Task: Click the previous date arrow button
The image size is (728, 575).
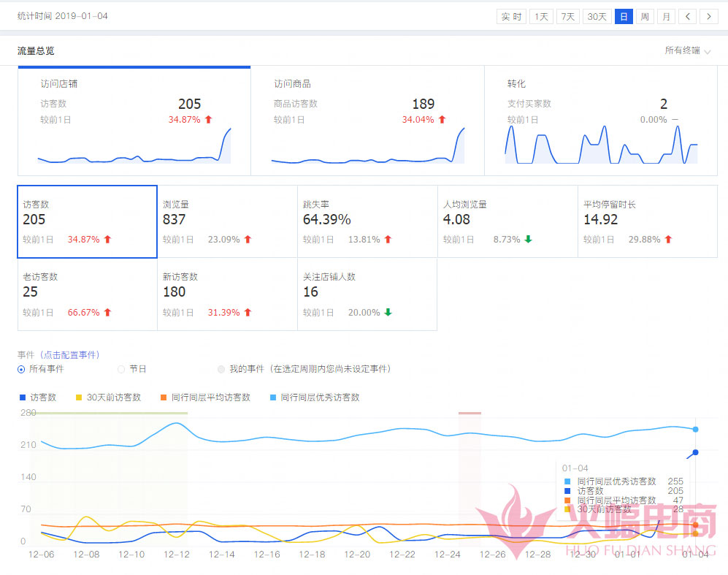Action: (x=687, y=16)
